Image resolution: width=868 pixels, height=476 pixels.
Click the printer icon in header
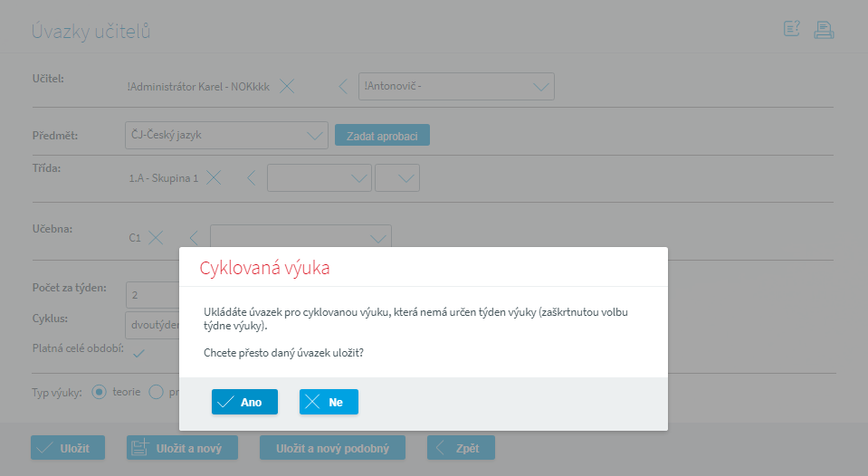[x=823, y=30]
